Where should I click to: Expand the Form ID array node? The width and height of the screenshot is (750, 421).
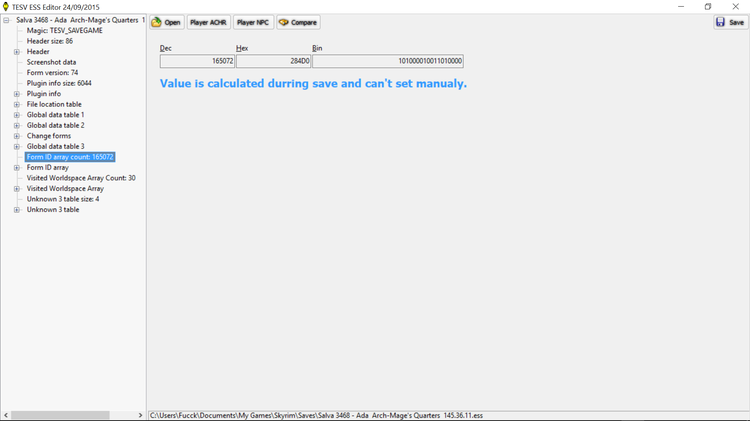tap(17, 167)
